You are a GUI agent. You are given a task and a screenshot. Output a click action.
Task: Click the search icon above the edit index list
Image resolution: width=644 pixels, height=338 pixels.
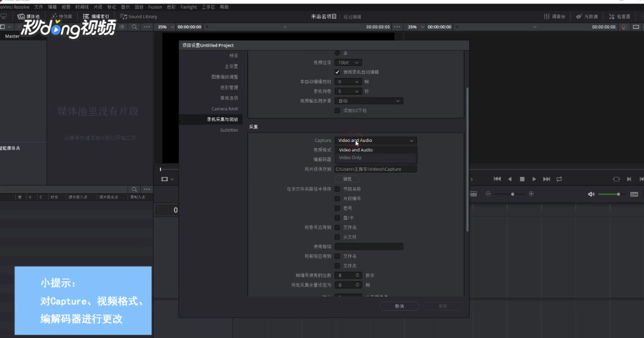[134, 189]
